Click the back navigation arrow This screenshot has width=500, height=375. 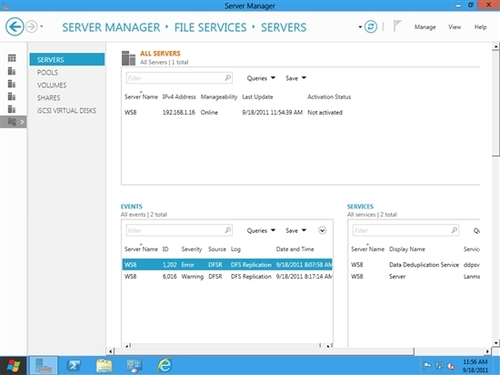(x=14, y=26)
